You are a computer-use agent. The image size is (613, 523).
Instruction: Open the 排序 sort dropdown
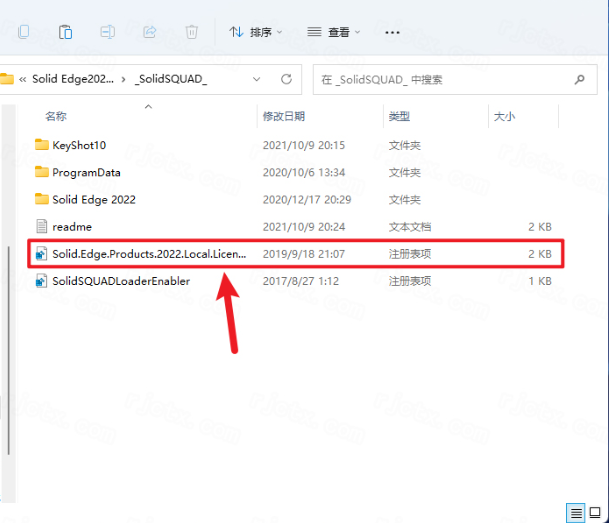256,32
